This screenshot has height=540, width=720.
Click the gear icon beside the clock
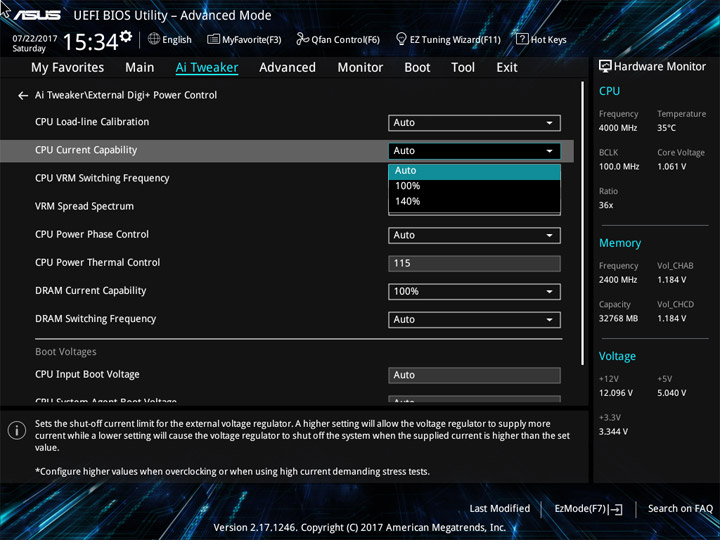coord(125,36)
